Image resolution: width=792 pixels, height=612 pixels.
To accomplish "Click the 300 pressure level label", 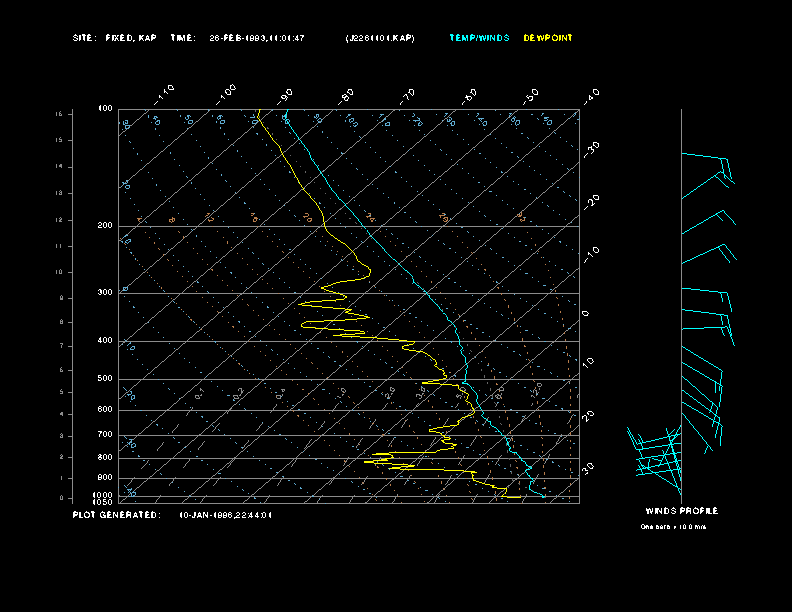I will tap(105, 293).
